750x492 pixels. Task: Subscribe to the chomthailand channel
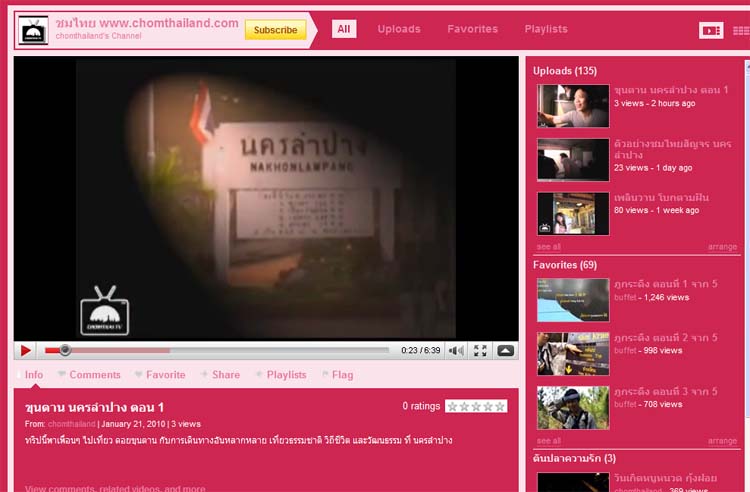click(276, 30)
